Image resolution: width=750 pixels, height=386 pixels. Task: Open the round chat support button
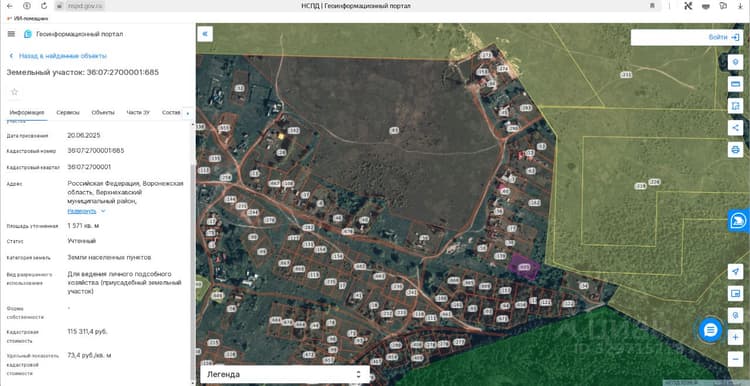pyautogui.click(x=710, y=330)
